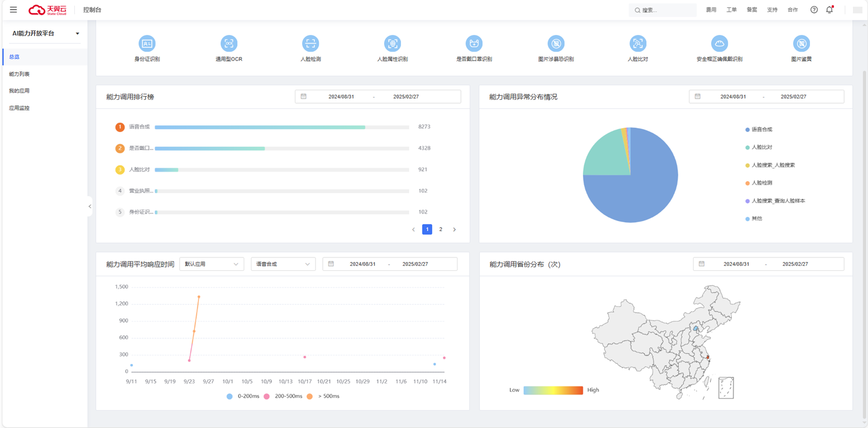Click the red highlighted province on map
The height and width of the screenshot is (428, 868).
708,357
